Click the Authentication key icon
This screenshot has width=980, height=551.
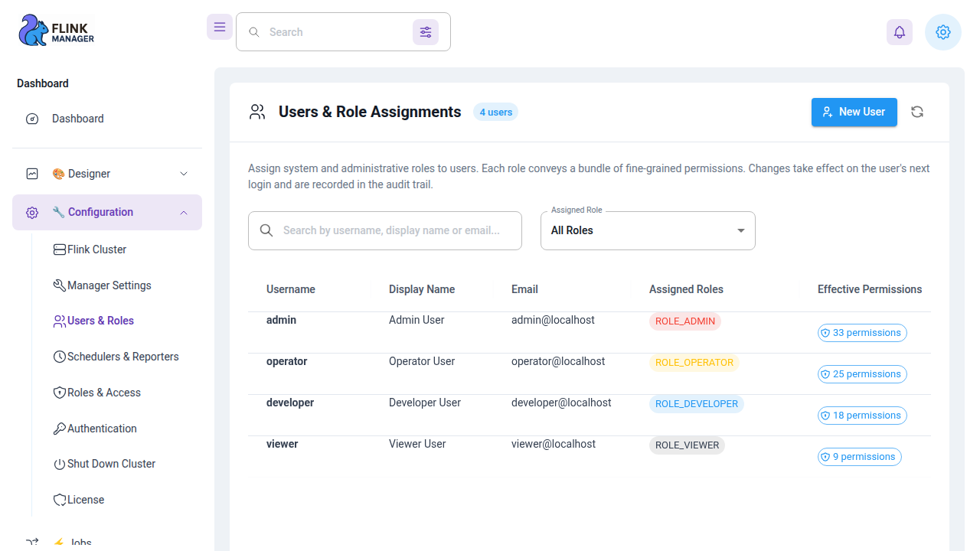[x=59, y=429]
